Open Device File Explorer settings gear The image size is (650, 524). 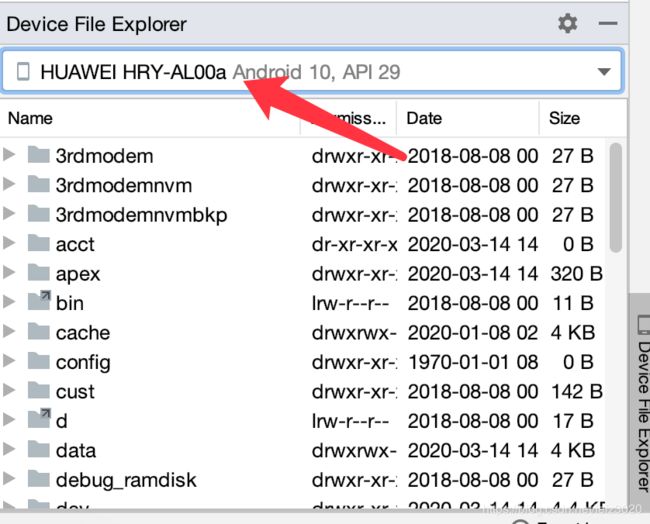tap(568, 23)
